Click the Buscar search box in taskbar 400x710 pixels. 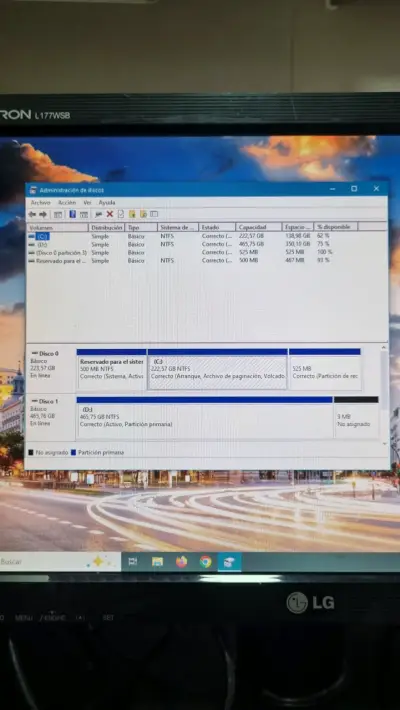point(60,561)
